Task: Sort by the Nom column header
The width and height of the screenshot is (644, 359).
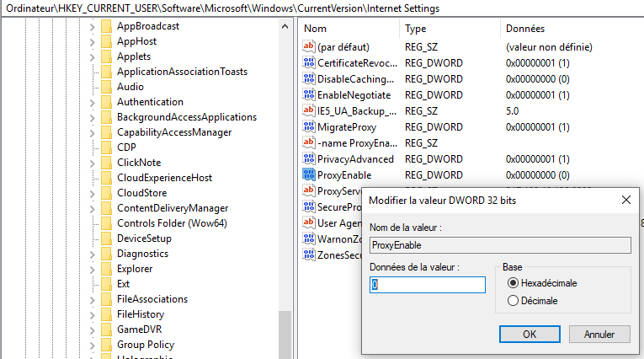Action: coord(345,29)
